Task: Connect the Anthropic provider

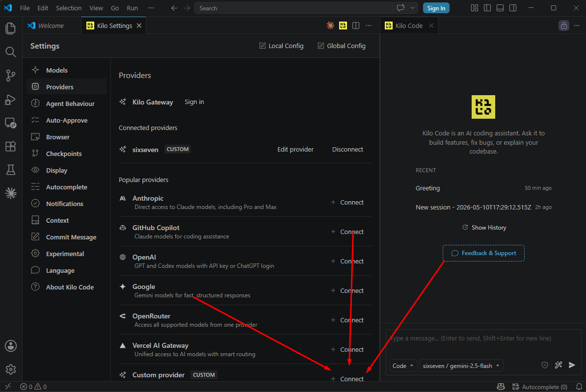Action: tap(347, 202)
